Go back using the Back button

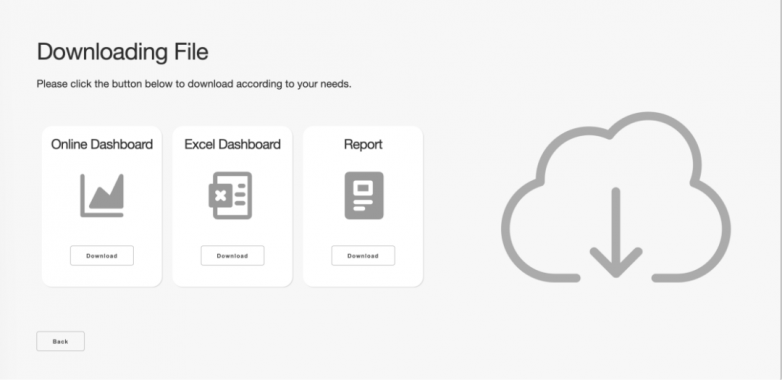click(x=60, y=342)
